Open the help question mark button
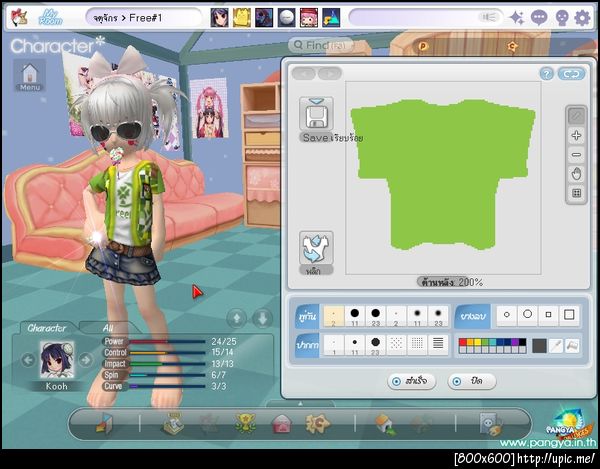600x469 pixels. pos(547,73)
